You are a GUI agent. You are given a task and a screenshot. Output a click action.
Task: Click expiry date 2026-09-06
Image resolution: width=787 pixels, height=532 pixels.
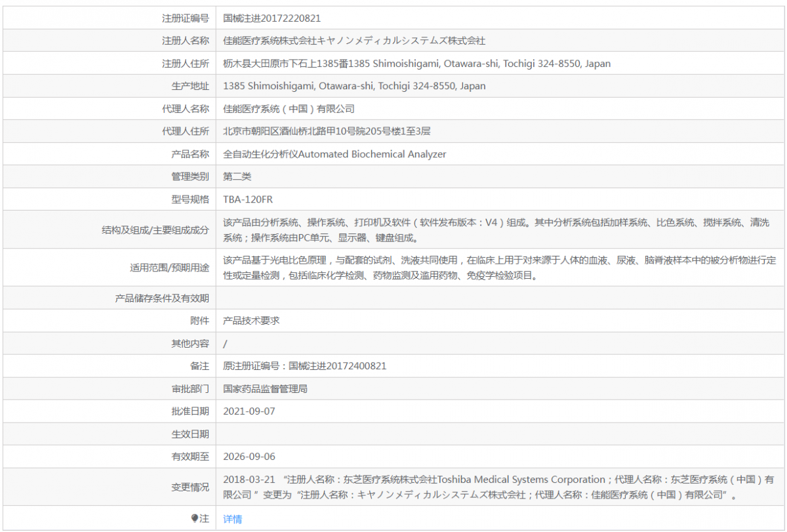pos(249,457)
